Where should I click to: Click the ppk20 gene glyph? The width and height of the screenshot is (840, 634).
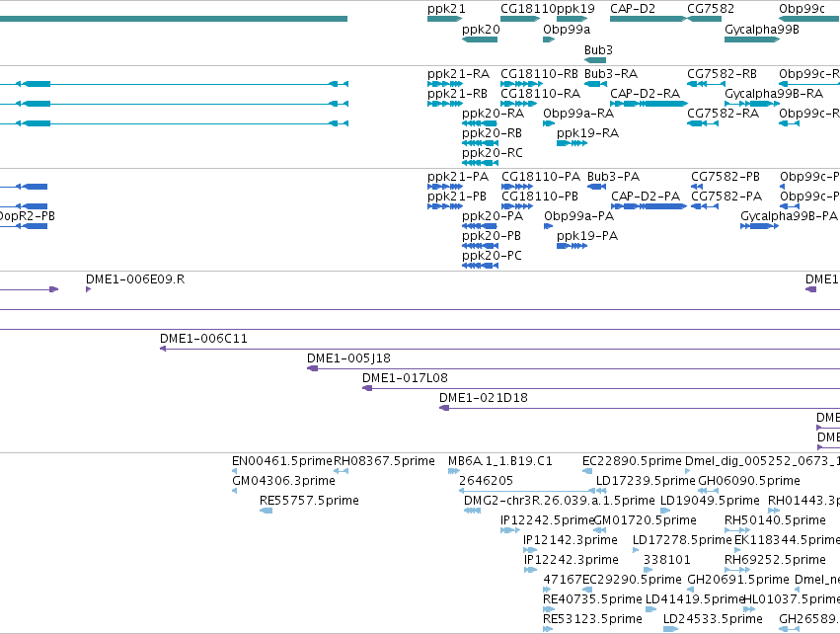[480, 40]
